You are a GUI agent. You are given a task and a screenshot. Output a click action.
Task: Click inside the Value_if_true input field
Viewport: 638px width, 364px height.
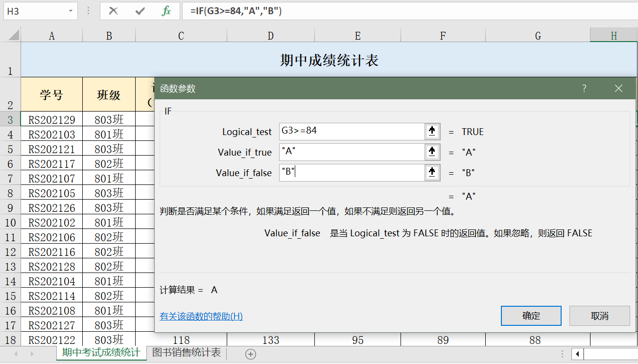click(351, 152)
